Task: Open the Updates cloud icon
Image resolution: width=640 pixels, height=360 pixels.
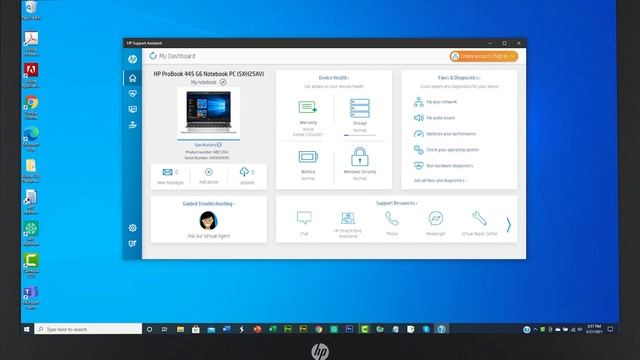Action: [244, 172]
